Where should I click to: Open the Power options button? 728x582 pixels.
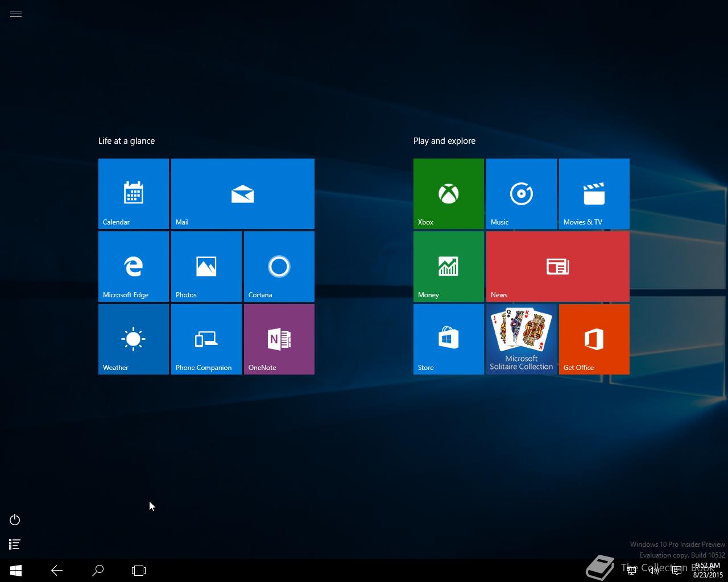tap(15, 520)
